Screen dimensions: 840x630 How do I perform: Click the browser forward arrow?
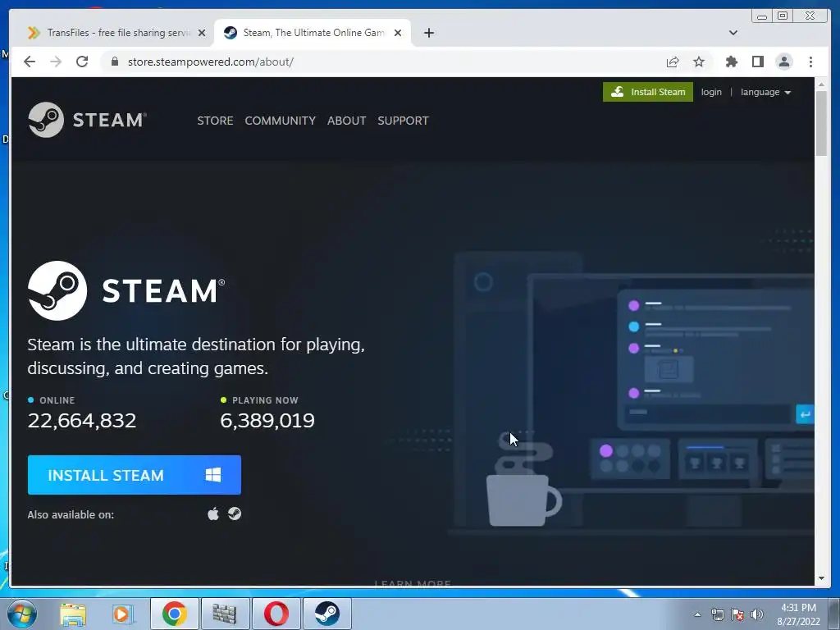coord(56,62)
